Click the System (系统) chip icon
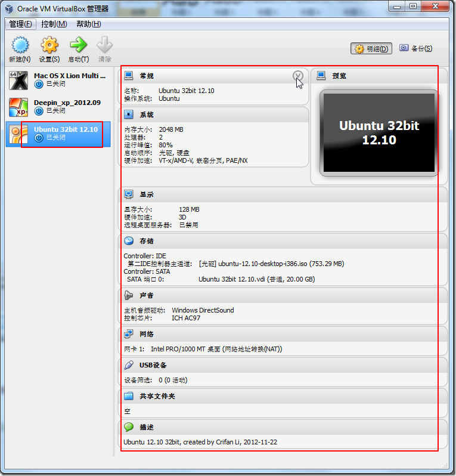The height and width of the screenshot is (476, 456). (129, 115)
